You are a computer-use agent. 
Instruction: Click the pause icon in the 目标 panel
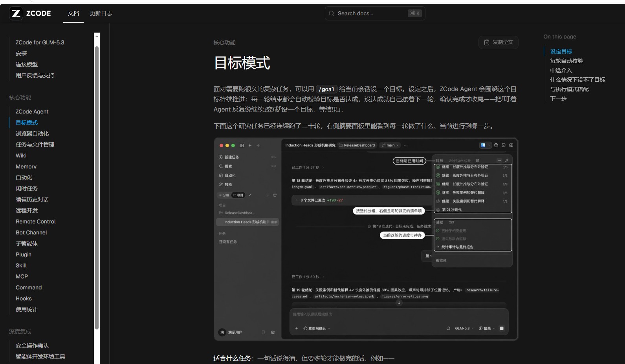(x=477, y=161)
